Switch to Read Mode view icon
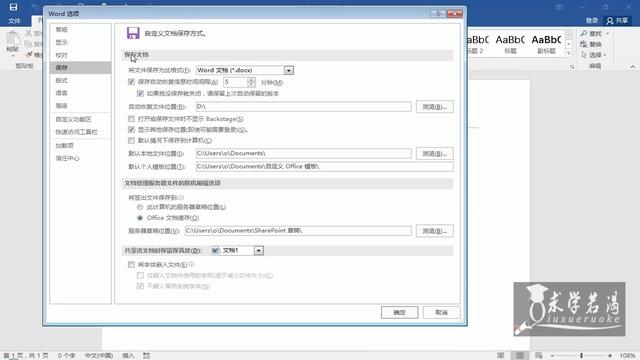Screen dimensions: 640x360 pos(500,356)
